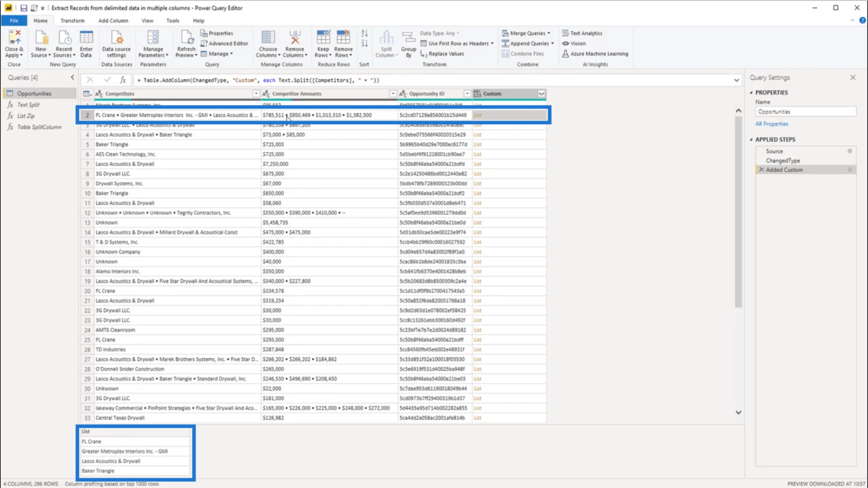Select the Table SplitColumn query
The image size is (868, 488).
point(39,127)
